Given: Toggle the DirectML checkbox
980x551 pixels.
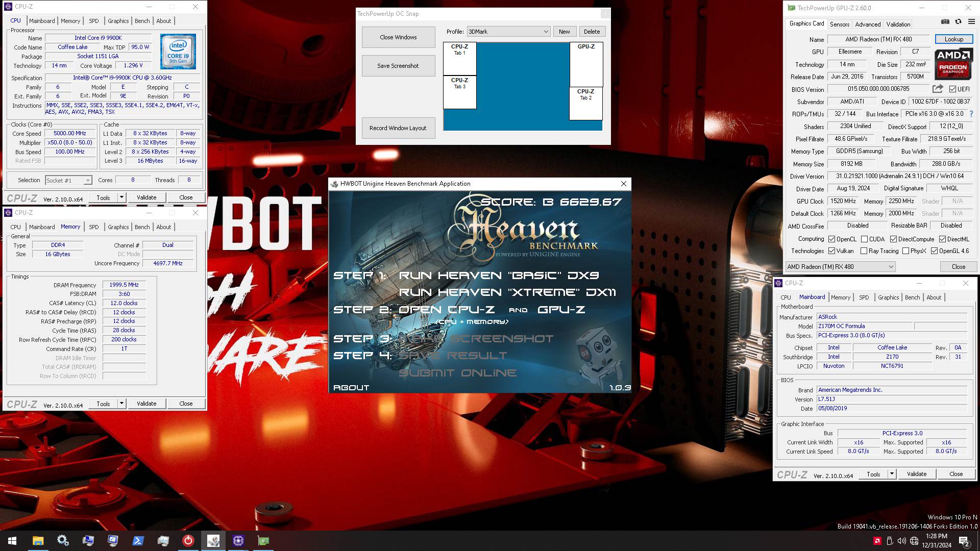Looking at the screenshot, I should click(942, 239).
